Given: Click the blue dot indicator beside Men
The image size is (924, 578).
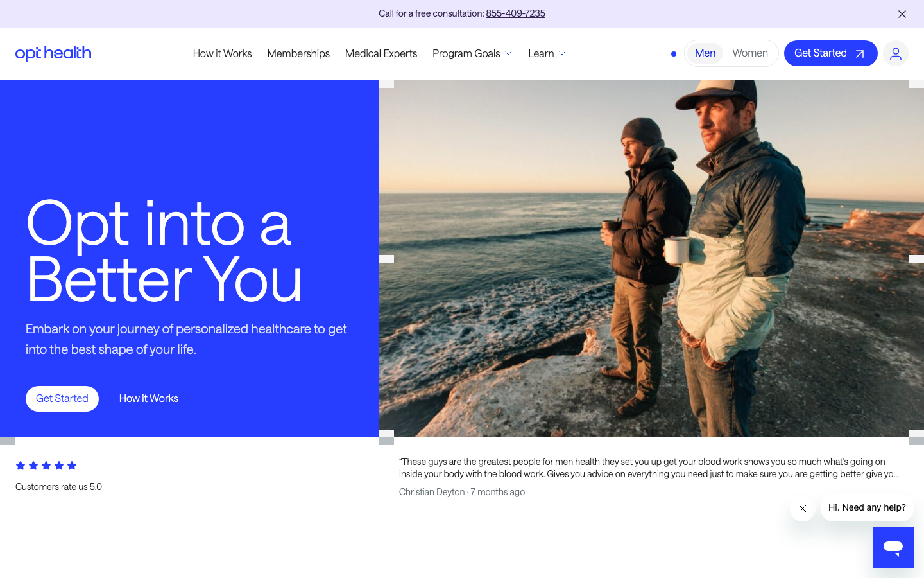Looking at the screenshot, I should (x=673, y=54).
